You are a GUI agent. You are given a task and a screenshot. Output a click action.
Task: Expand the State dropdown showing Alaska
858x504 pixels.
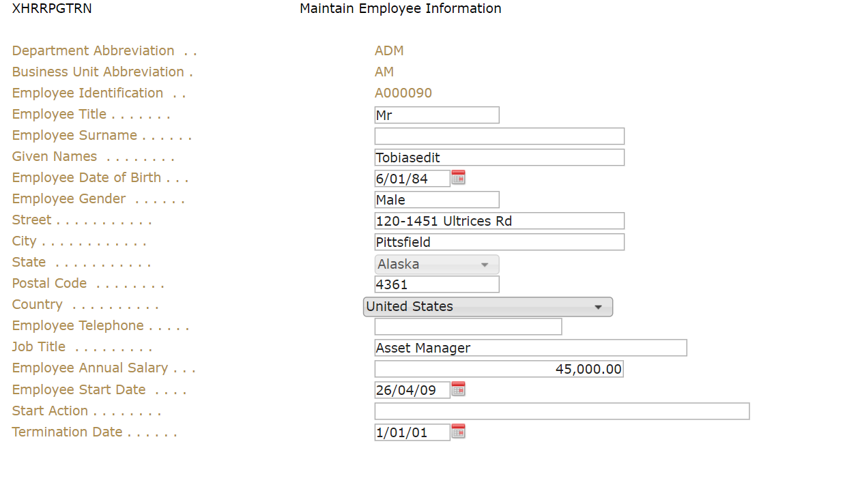[437, 265]
